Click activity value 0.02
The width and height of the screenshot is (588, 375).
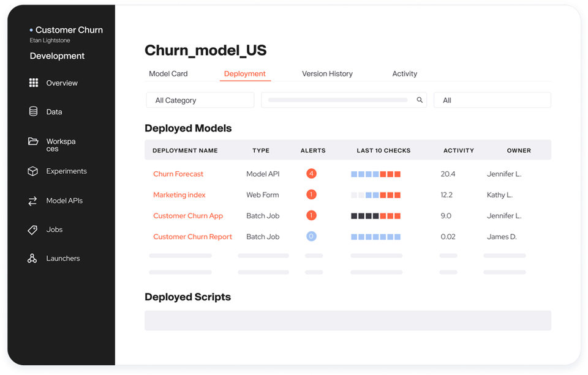click(x=448, y=237)
